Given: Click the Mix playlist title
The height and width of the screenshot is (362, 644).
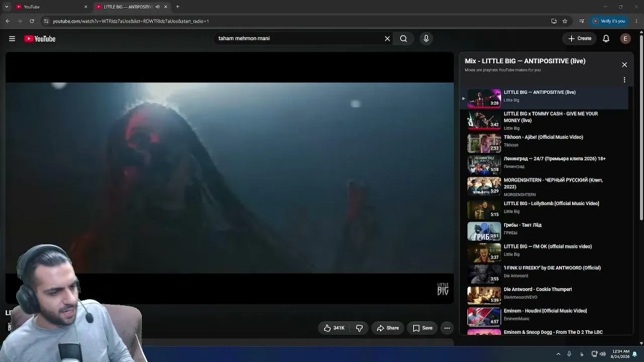Looking at the screenshot, I should coord(525,61).
